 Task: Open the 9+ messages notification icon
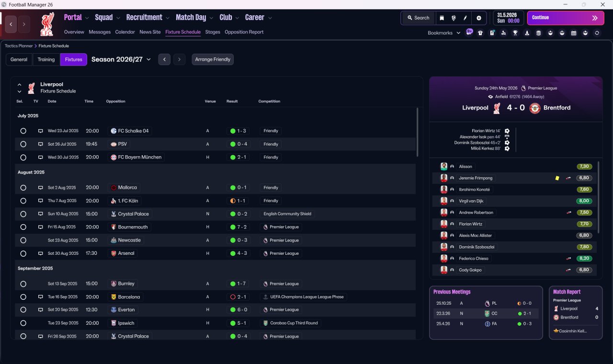[x=469, y=32]
